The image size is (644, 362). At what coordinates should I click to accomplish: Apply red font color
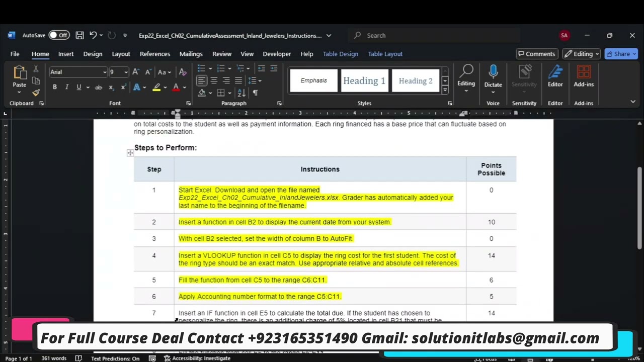coord(176,87)
